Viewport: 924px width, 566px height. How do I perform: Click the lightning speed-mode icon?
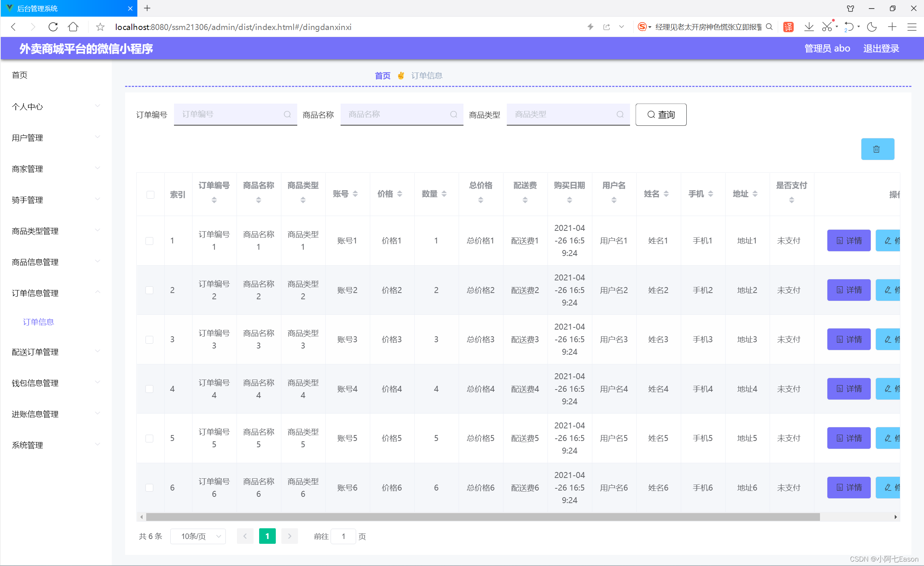point(590,27)
